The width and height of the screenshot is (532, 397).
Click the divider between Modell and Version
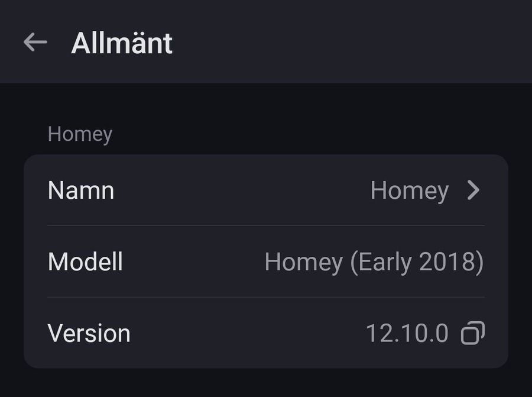(x=266, y=297)
